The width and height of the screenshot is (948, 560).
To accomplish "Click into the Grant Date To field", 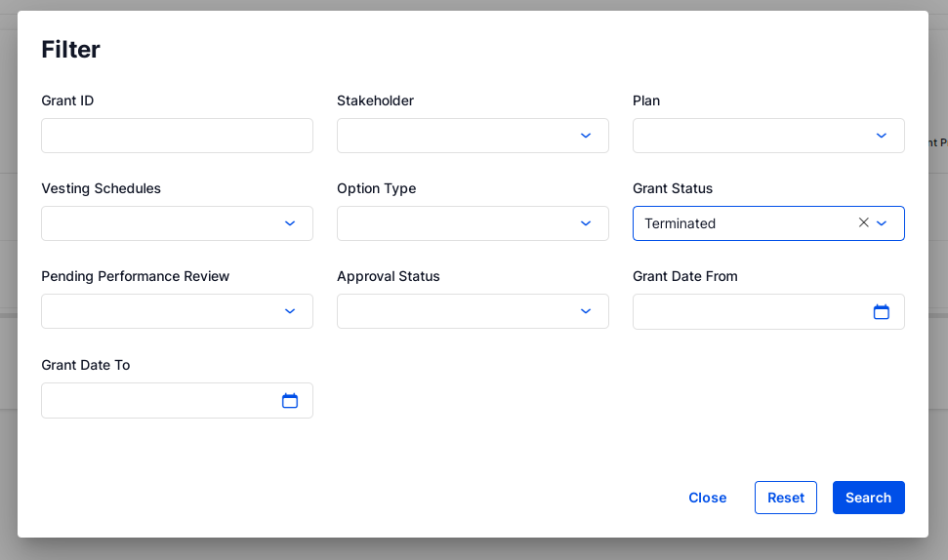I will tap(158, 401).
